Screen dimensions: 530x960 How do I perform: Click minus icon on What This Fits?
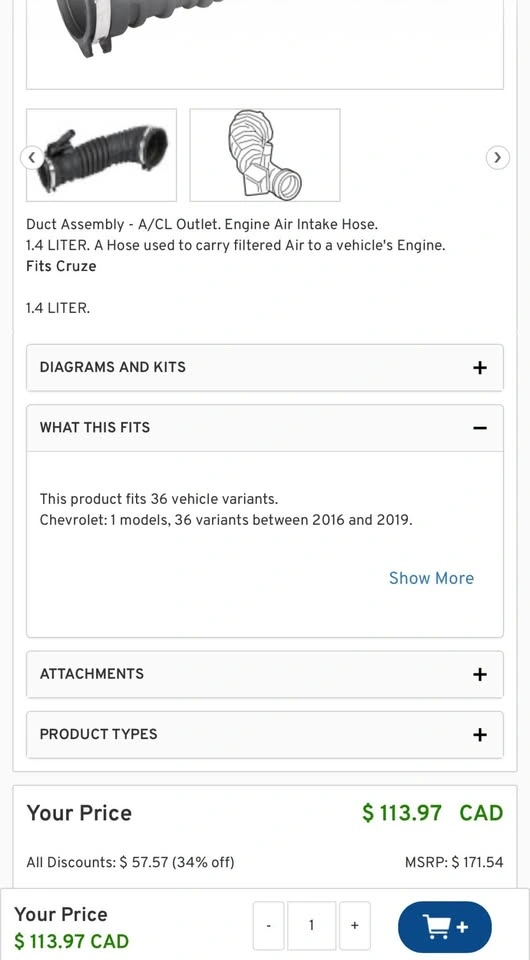[x=480, y=428]
